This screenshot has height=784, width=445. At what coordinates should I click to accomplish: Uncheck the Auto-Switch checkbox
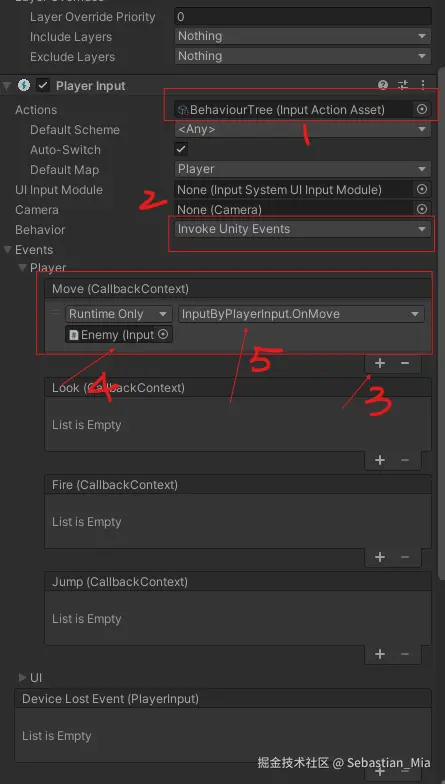[x=180, y=149]
